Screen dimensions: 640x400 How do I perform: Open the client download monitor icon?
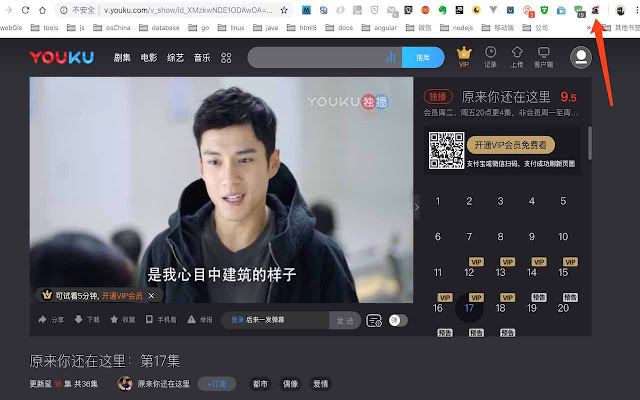click(x=543, y=57)
